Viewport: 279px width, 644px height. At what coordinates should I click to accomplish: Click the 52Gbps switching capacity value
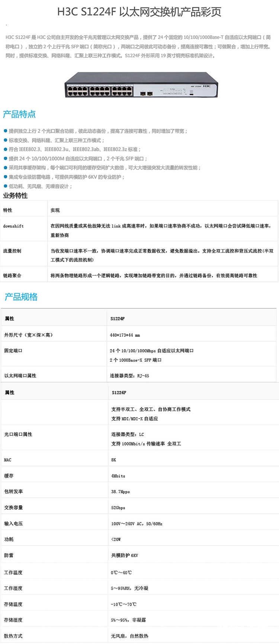click(118, 508)
